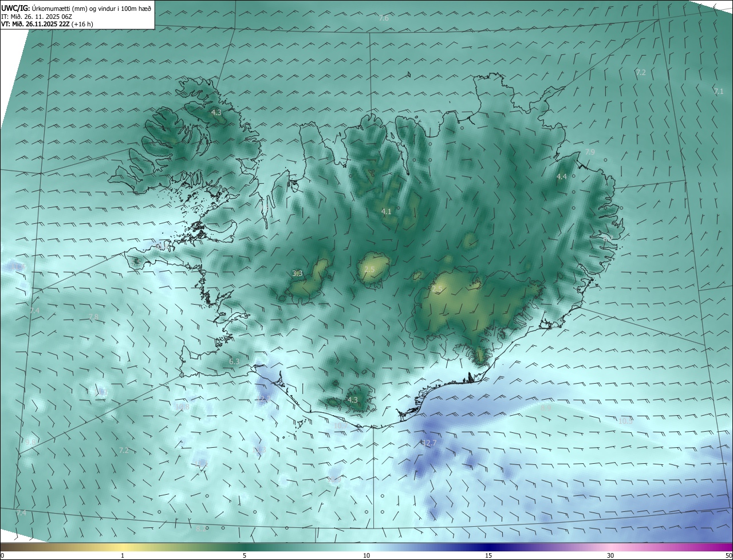Click the color scale tick label 0

(x=2, y=555)
